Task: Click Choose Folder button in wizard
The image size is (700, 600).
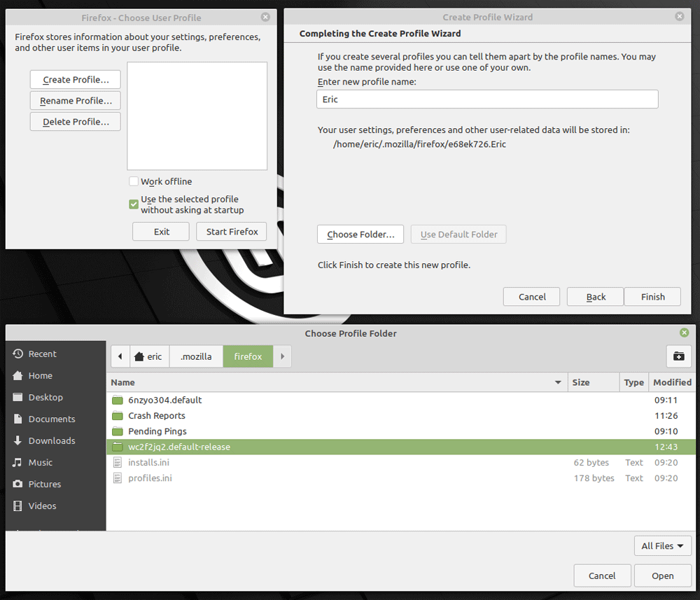Action: pos(360,235)
